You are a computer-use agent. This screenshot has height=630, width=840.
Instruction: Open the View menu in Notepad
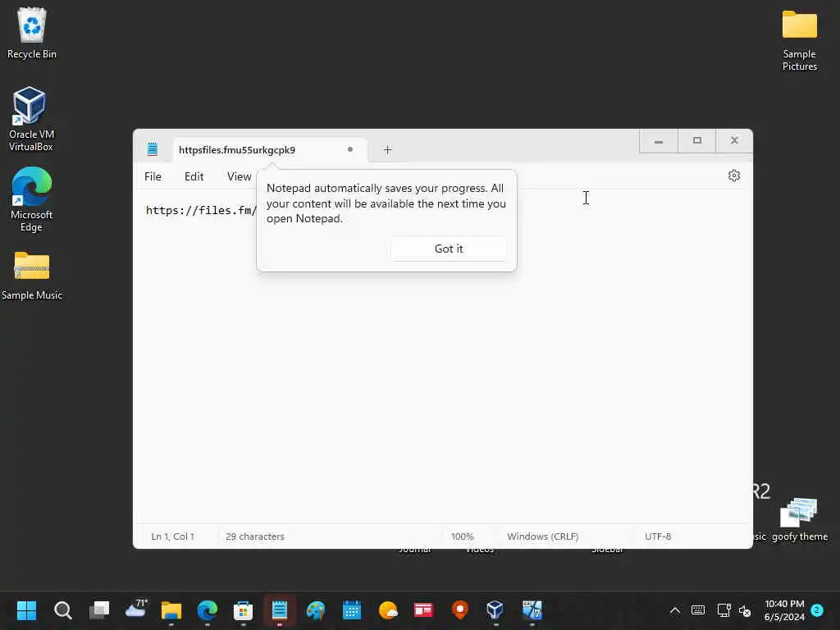(239, 176)
